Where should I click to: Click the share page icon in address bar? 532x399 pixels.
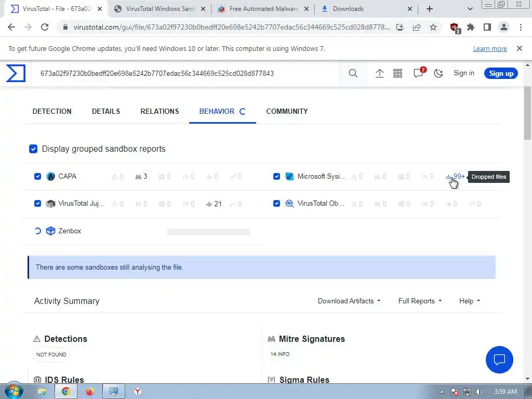(417, 27)
